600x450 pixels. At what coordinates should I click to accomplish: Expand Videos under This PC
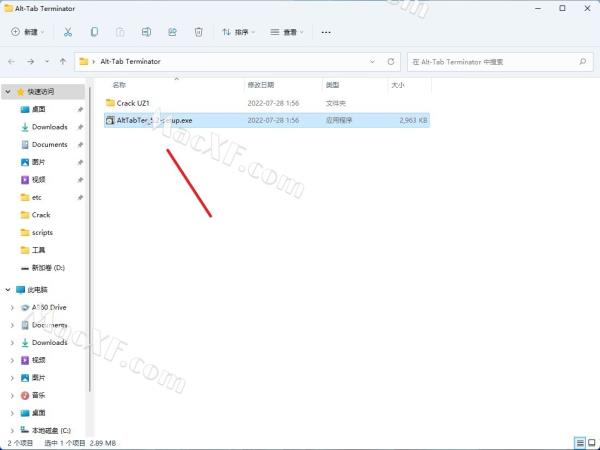[12, 360]
